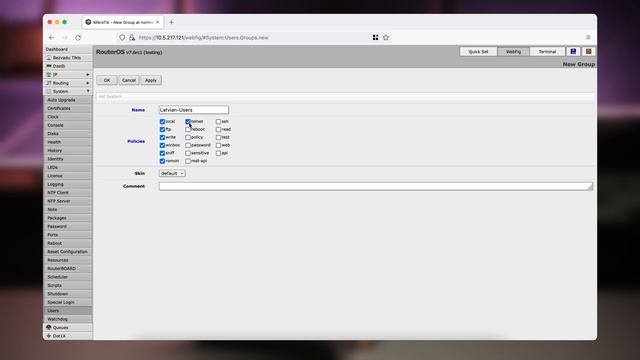This screenshot has height=360, width=640.
Task: Open the Dot1X menu item
Action: 68,336
